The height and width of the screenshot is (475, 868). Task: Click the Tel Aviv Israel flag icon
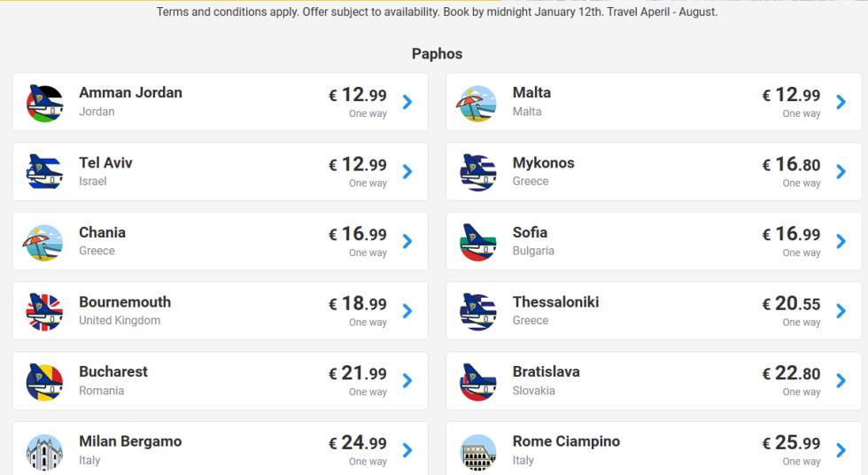(x=44, y=172)
